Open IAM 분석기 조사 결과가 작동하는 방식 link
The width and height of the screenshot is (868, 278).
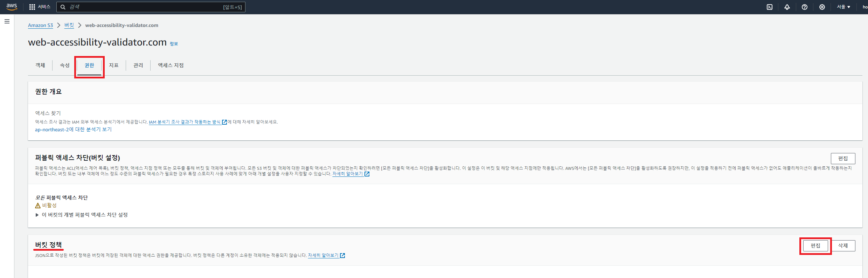pyautogui.click(x=185, y=122)
